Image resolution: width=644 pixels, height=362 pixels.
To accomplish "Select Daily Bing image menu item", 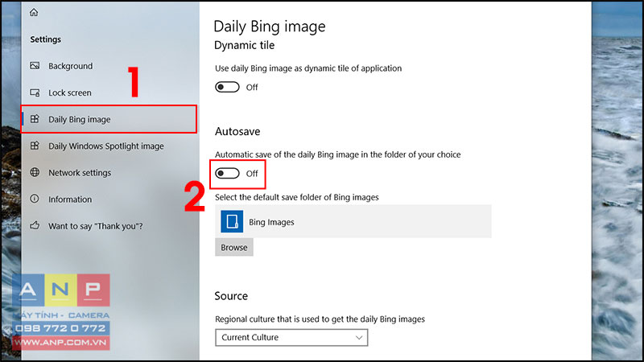I will (x=109, y=119).
